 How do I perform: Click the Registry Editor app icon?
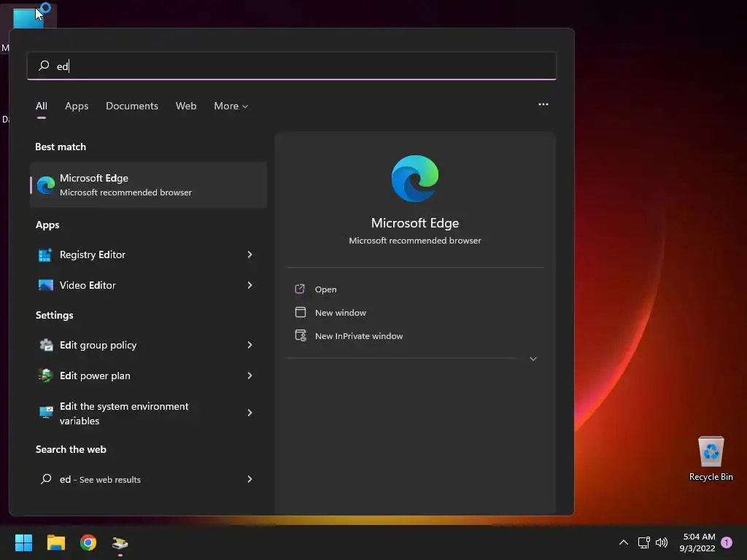click(x=45, y=254)
